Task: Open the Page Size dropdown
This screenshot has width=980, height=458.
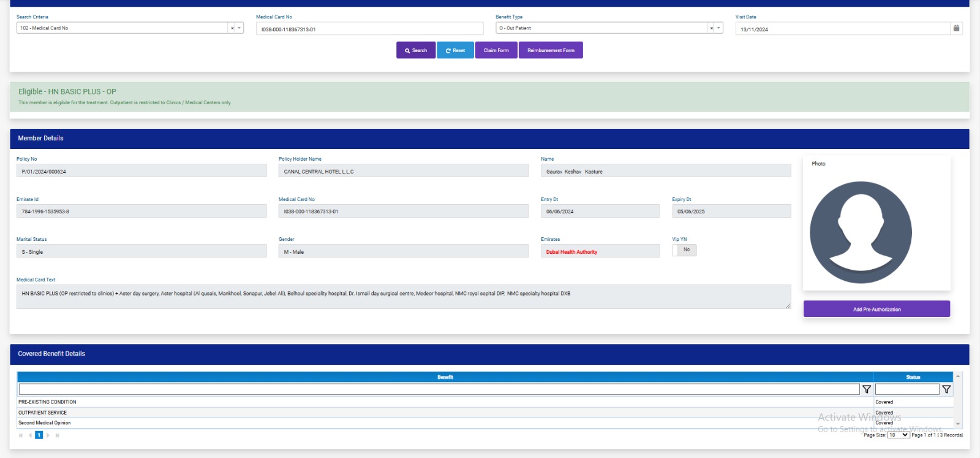Action: tap(898, 435)
